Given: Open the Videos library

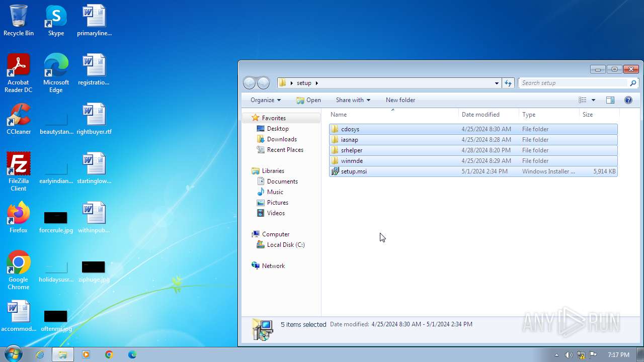Looking at the screenshot, I should (276, 213).
